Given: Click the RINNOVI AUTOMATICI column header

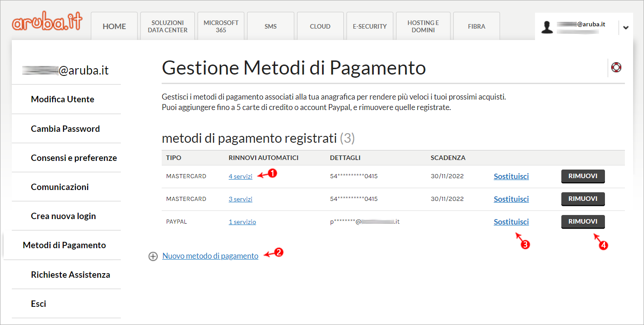Looking at the screenshot, I should point(263,158).
